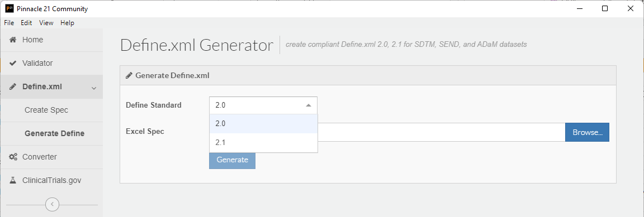Open the Converter section

point(51,157)
